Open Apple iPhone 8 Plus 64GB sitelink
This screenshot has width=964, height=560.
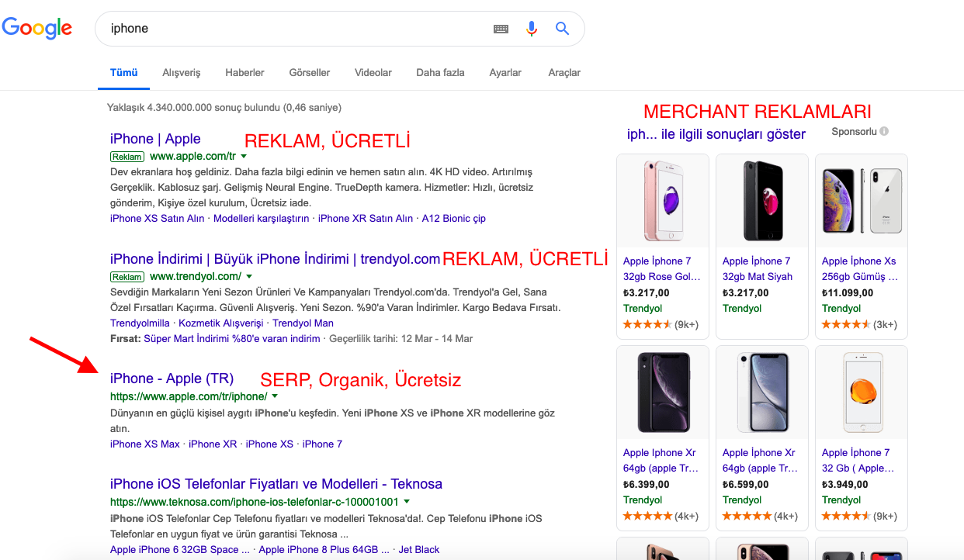click(x=324, y=550)
